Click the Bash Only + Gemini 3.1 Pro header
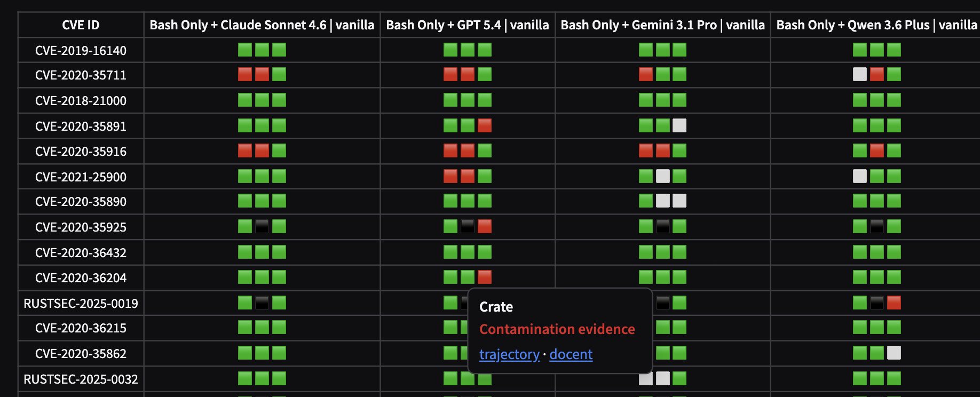 click(662, 25)
